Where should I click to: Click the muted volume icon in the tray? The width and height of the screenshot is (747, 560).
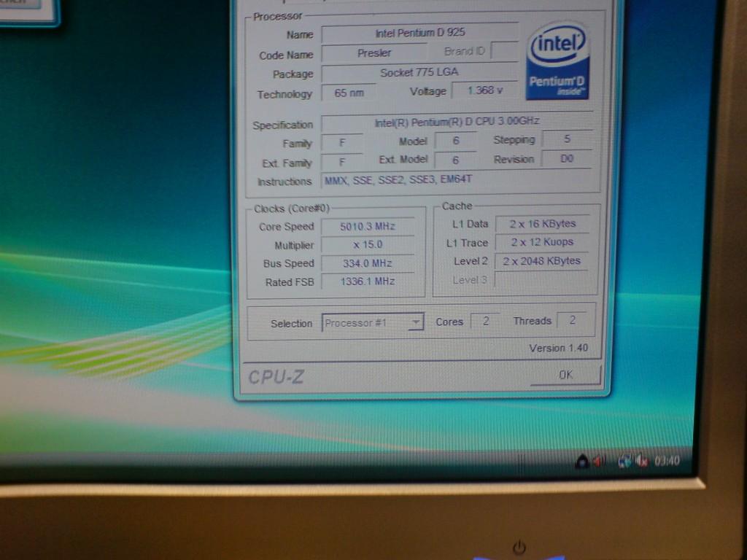[x=640, y=461]
